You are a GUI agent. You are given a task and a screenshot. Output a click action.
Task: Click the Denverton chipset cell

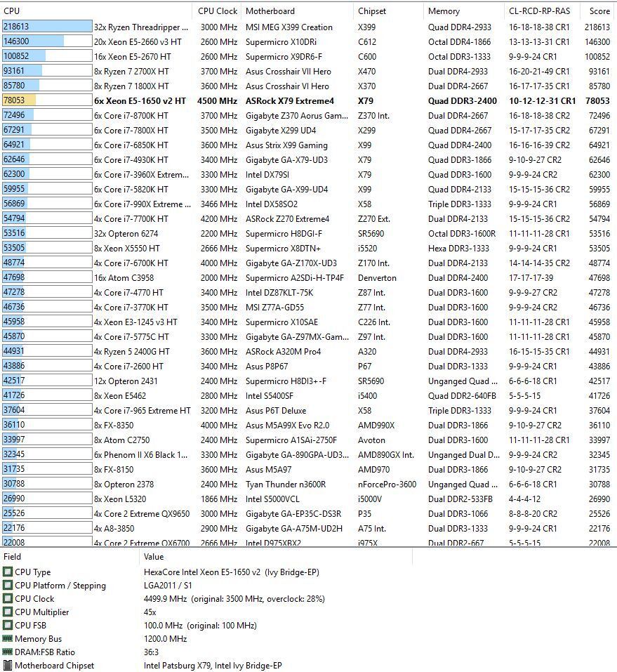(x=377, y=277)
